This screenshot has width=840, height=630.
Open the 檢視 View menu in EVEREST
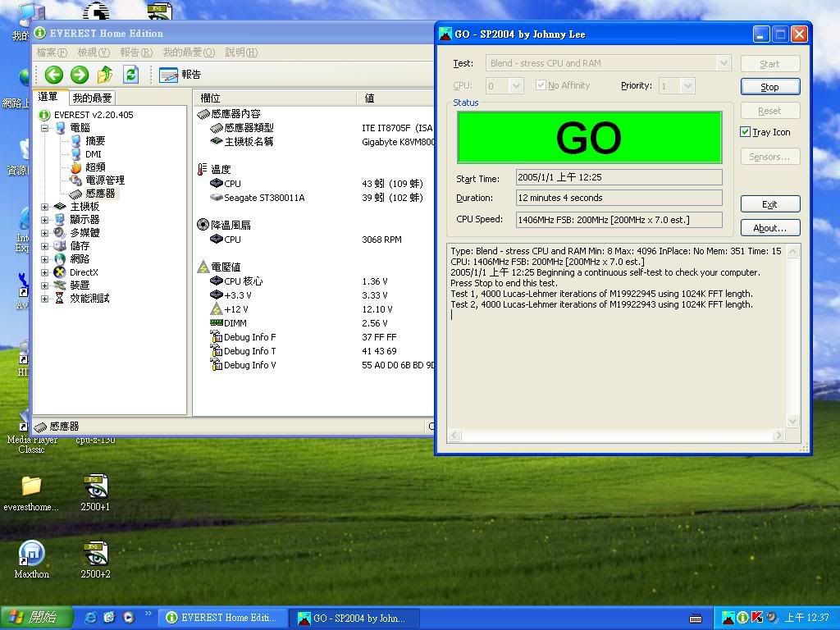pos(94,52)
